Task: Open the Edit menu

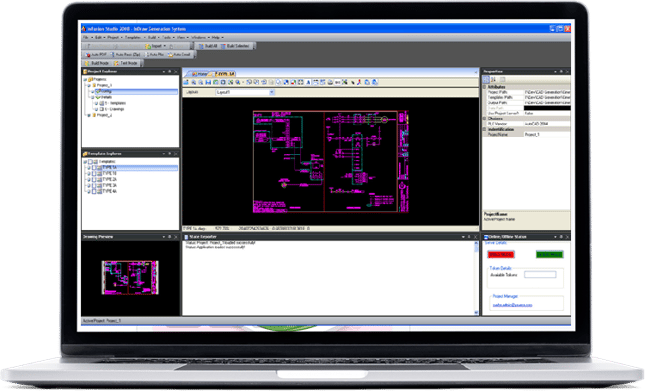Action: [x=98, y=37]
